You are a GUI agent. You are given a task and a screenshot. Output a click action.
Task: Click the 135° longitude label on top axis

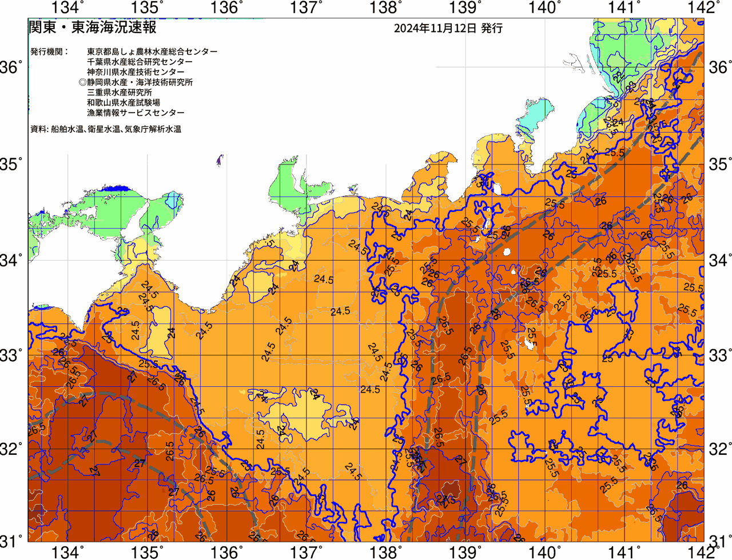click(x=148, y=8)
